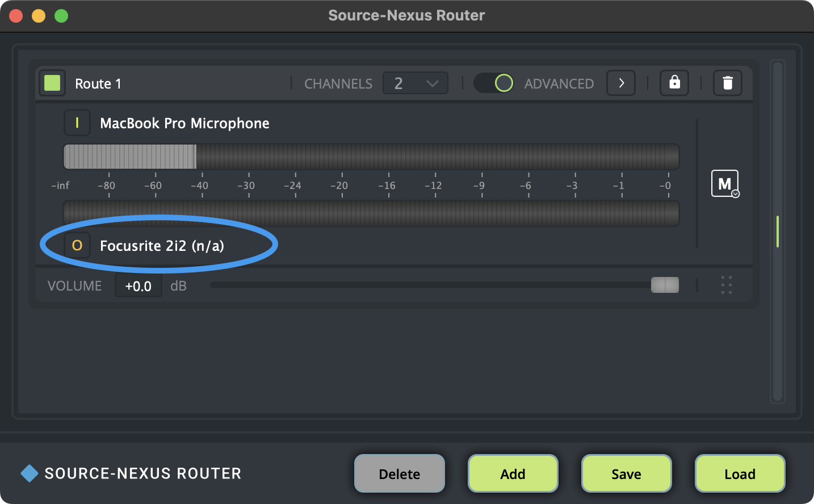Image resolution: width=814 pixels, height=504 pixels.
Task: Click the Delete button
Action: 400,474
